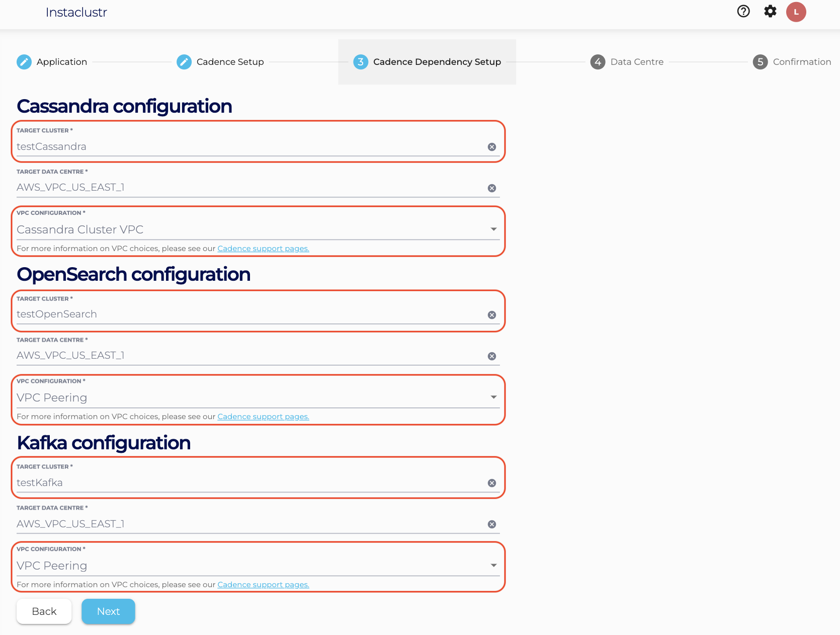This screenshot has width=840, height=635.
Task: Click the Next button
Action: [x=108, y=611]
